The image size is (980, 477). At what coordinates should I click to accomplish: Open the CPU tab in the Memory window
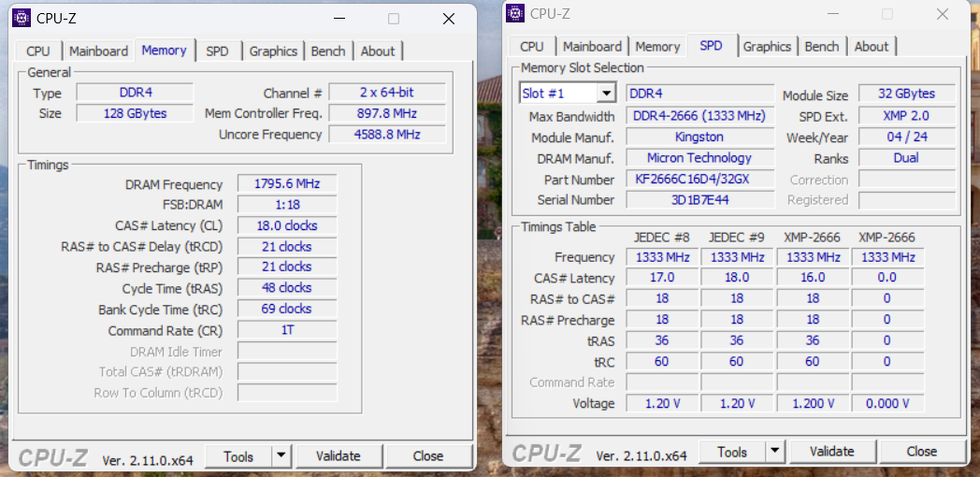[38, 51]
